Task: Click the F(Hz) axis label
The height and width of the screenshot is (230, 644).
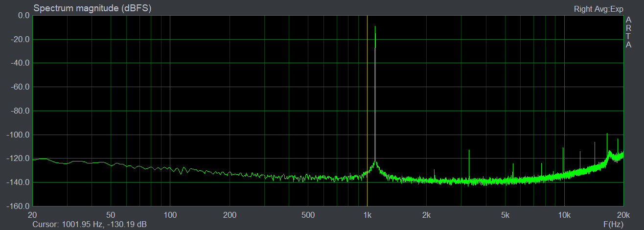Action: [x=613, y=224]
